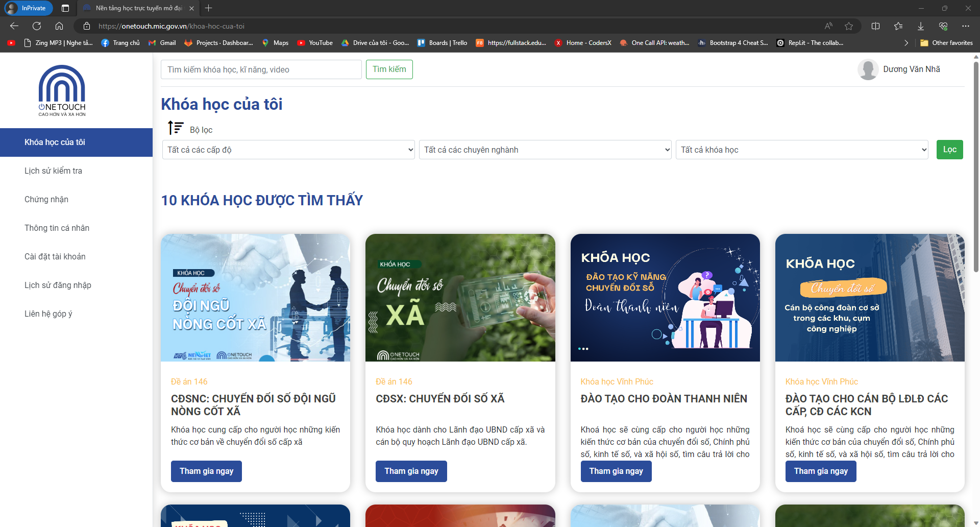Click the user avatar beside Dương Văn Nhã
This screenshot has height=527, width=980.
[x=868, y=69]
